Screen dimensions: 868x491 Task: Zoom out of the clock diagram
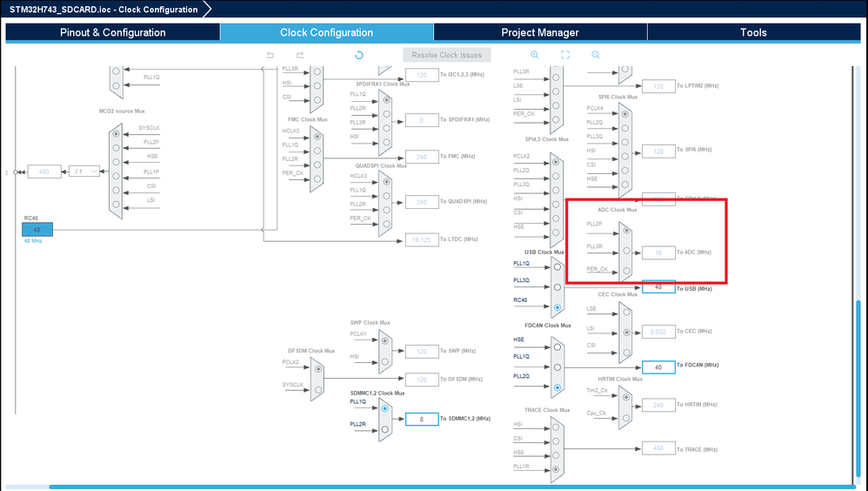click(596, 55)
